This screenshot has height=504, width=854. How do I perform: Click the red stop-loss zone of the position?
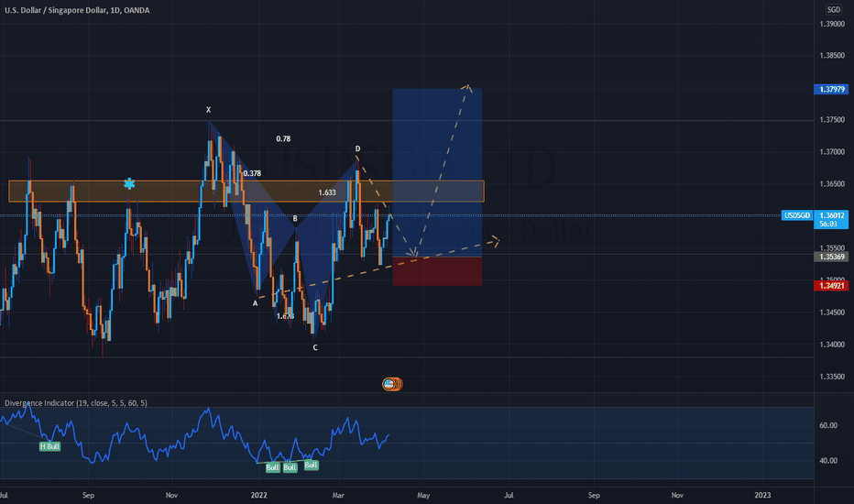pyautogui.click(x=437, y=271)
